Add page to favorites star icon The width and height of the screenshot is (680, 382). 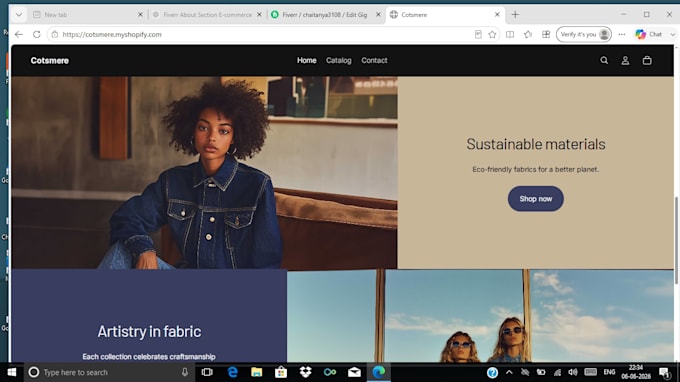click(492, 34)
